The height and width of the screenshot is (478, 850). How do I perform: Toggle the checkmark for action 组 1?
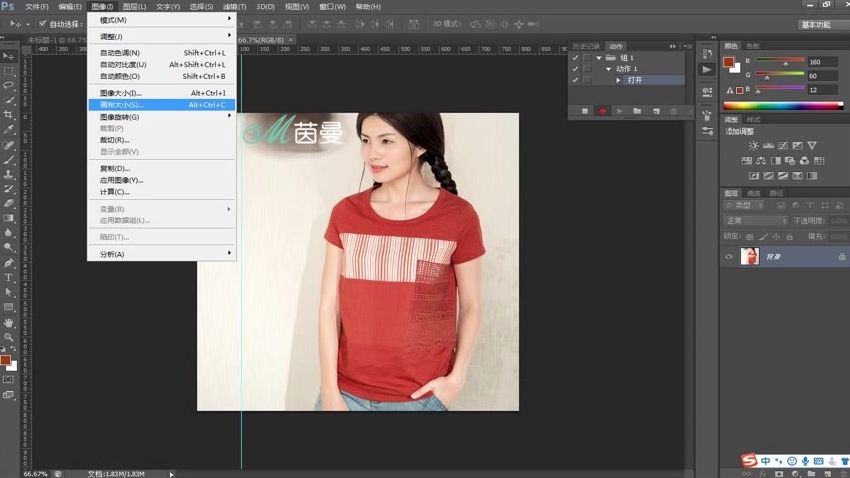click(574, 58)
